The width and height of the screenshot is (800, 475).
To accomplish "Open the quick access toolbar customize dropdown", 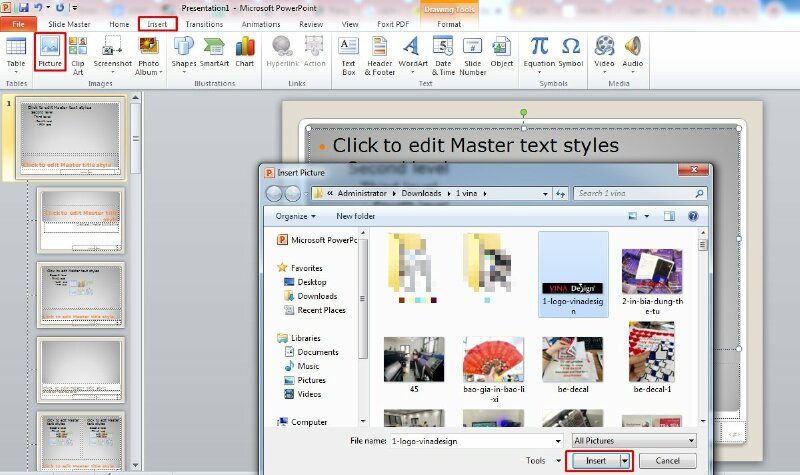I will click(x=75, y=8).
